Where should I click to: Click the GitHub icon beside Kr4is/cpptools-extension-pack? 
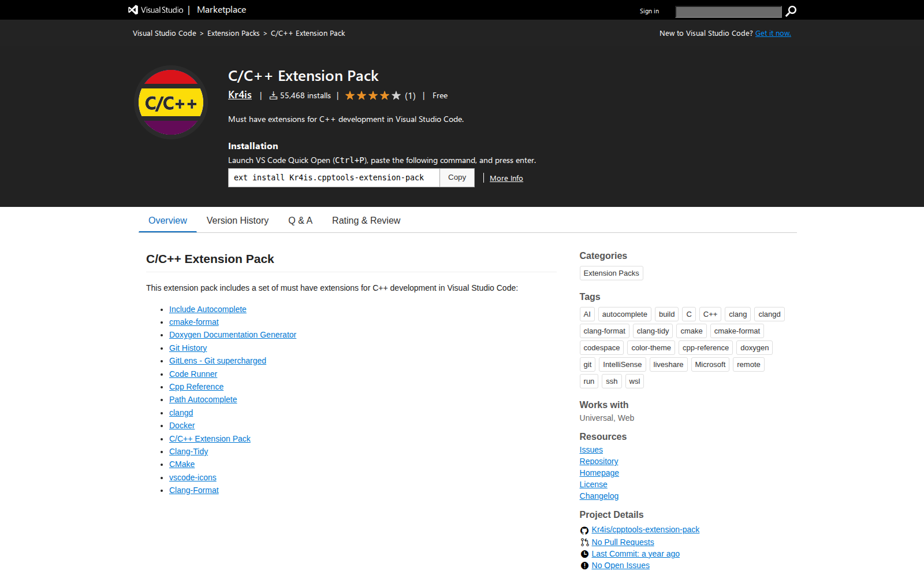coord(584,530)
